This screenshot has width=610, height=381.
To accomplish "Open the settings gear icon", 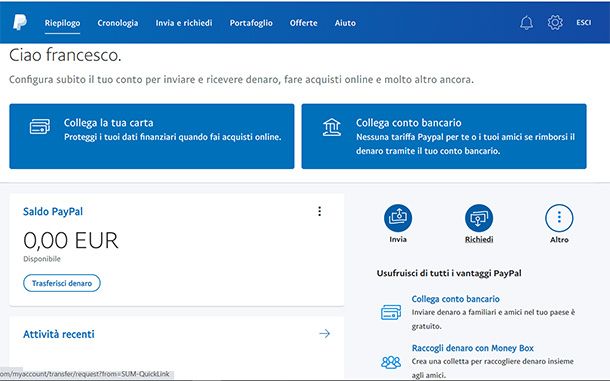I will [555, 23].
